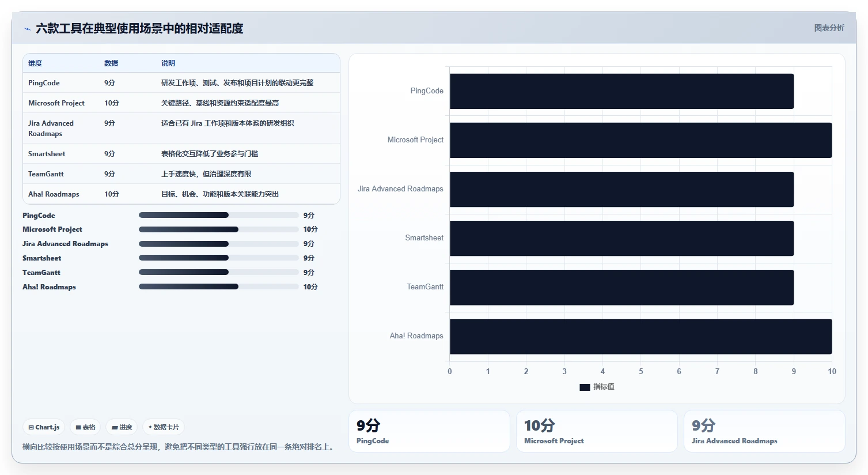This screenshot has width=868, height=475.
Task: Click the 说明 column header
Action: pos(168,63)
